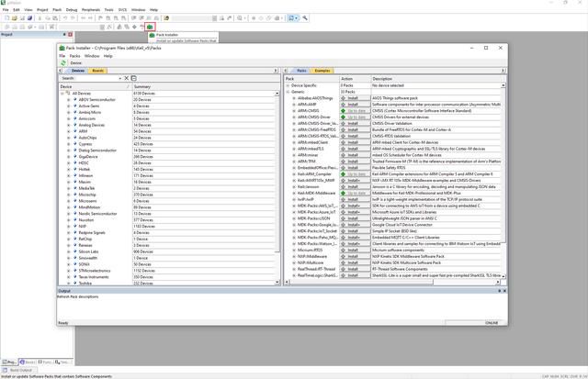
Task: Click the Save All toolbar icon
Action: [29, 18]
